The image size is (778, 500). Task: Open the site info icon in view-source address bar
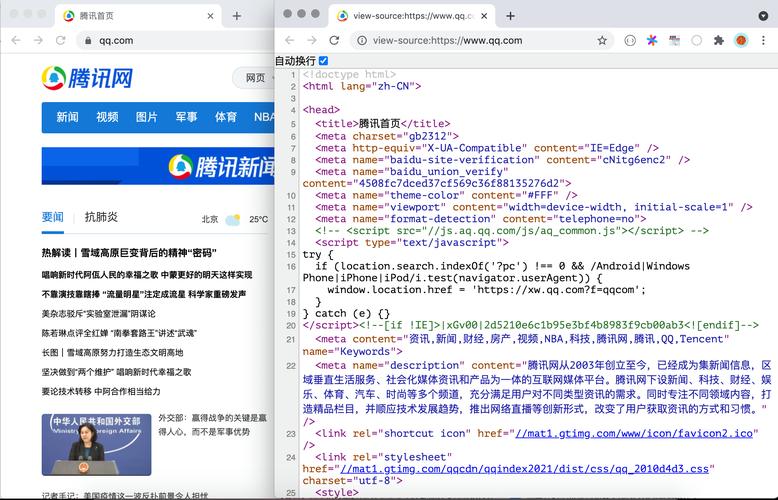tap(362, 41)
